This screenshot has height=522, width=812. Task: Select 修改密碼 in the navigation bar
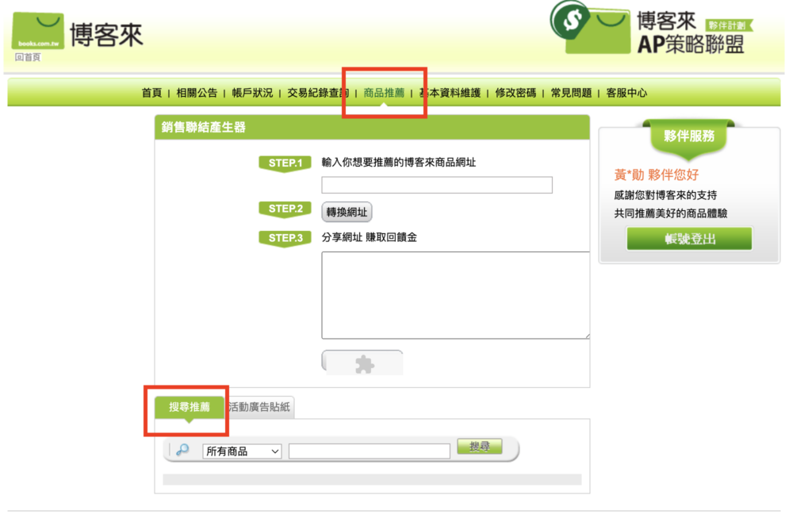(x=515, y=93)
